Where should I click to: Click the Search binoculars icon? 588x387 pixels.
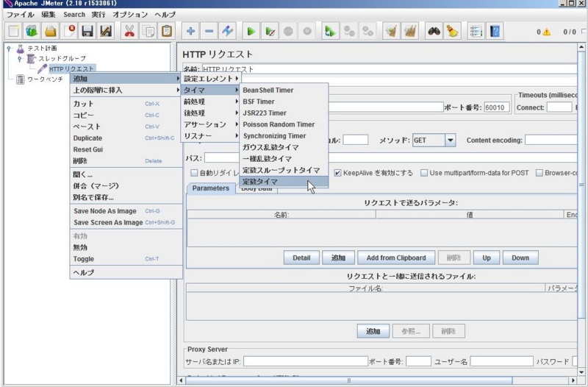(434, 31)
